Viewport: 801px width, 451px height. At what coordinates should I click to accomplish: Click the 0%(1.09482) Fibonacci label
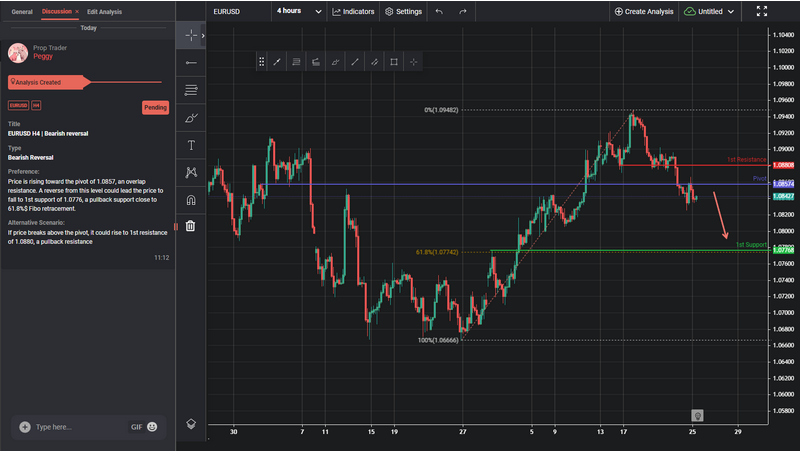point(441,110)
